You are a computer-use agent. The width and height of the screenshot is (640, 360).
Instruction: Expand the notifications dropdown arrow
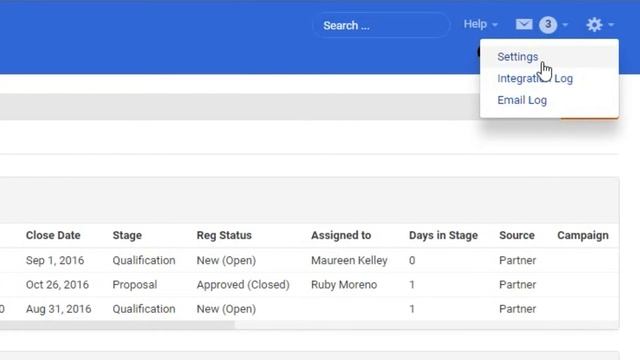(x=565, y=25)
